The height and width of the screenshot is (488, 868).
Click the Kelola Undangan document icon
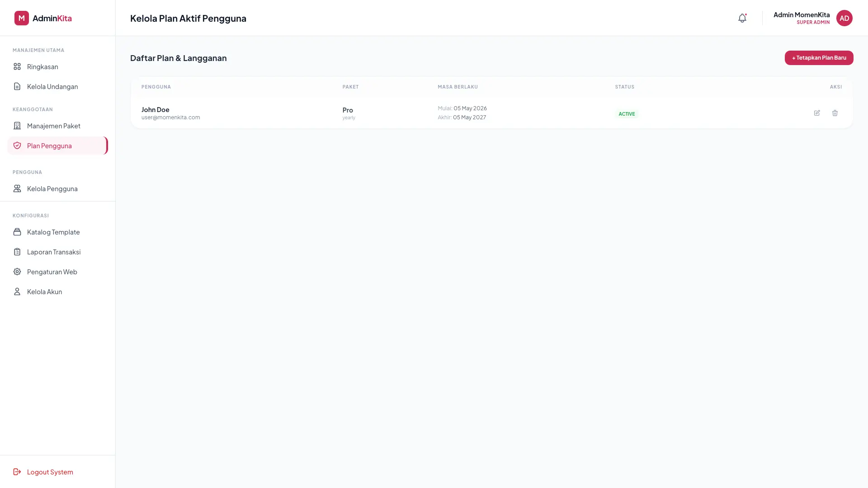pos(17,86)
